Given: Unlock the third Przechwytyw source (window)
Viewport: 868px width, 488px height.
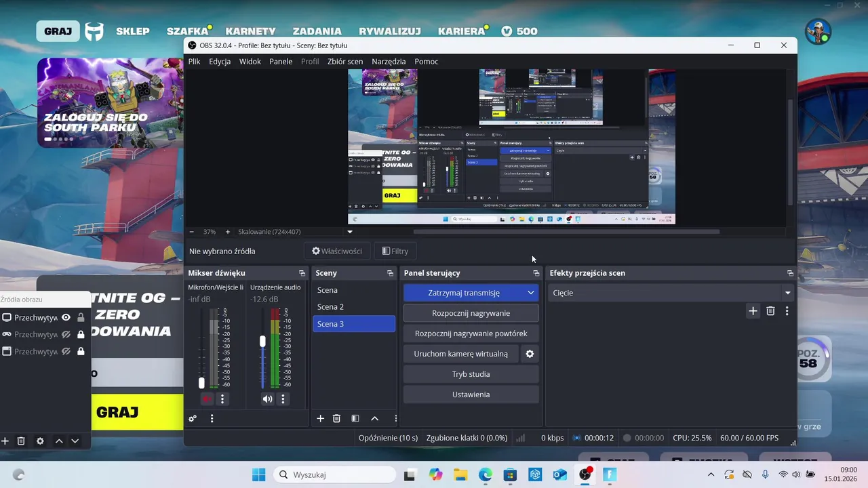Looking at the screenshot, I should [x=81, y=351].
